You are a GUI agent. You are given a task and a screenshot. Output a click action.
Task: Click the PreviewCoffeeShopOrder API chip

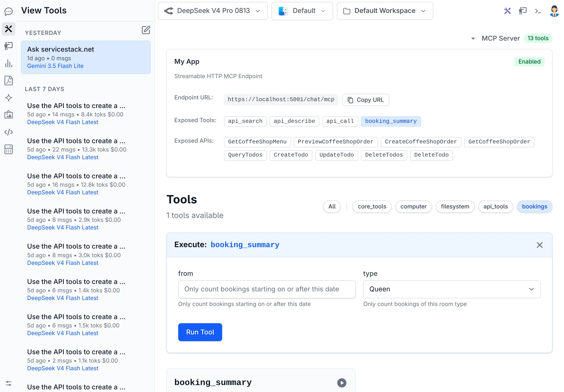click(335, 142)
